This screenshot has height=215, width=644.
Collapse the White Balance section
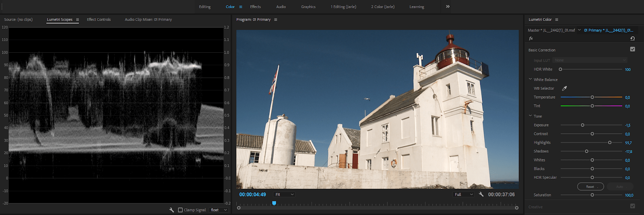coord(530,79)
